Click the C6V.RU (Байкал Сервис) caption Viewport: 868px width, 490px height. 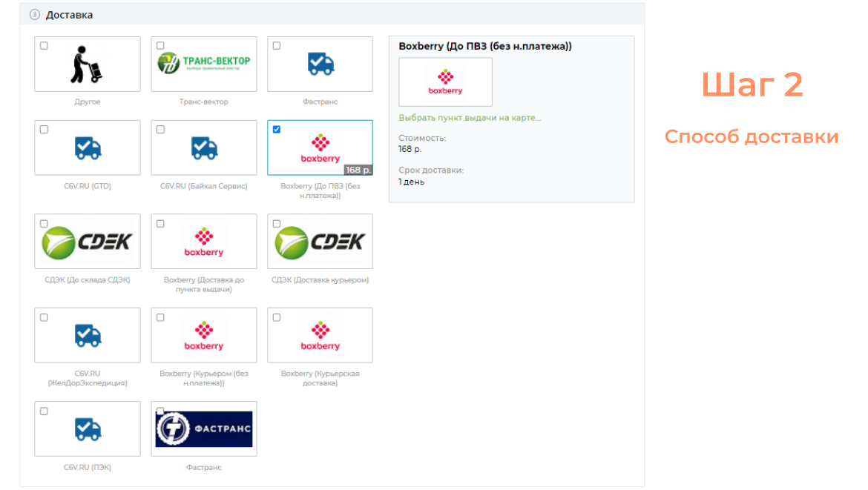(x=204, y=186)
